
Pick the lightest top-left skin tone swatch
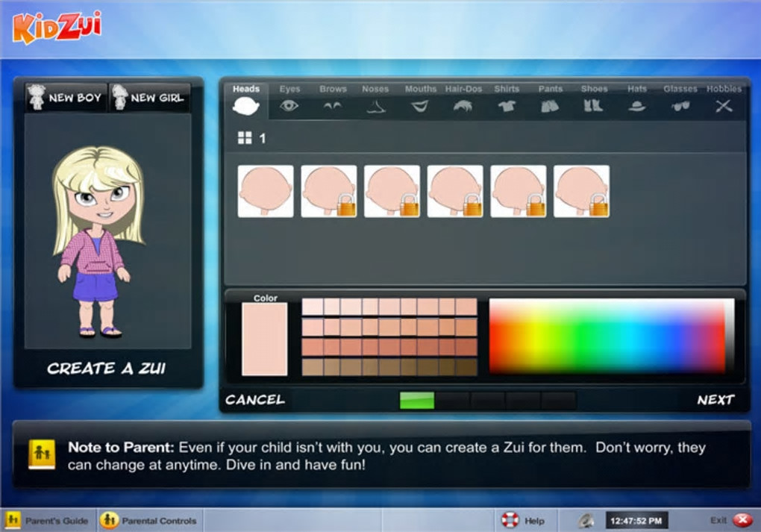(313, 307)
